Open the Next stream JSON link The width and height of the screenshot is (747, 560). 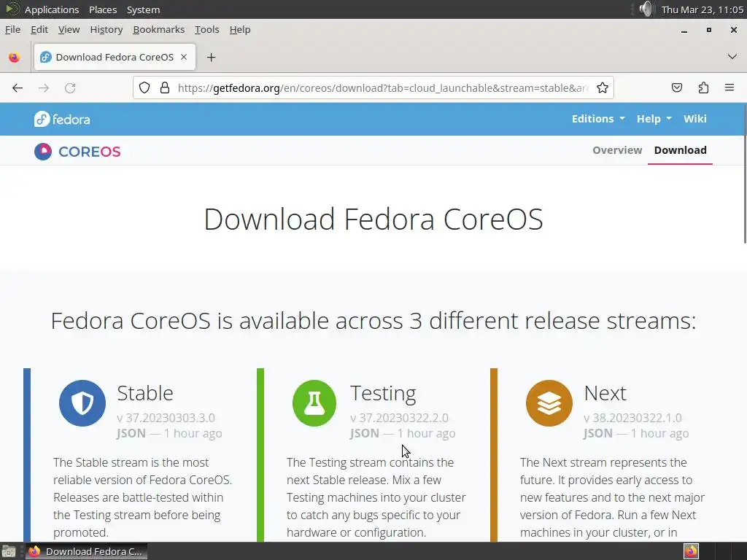pos(598,433)
